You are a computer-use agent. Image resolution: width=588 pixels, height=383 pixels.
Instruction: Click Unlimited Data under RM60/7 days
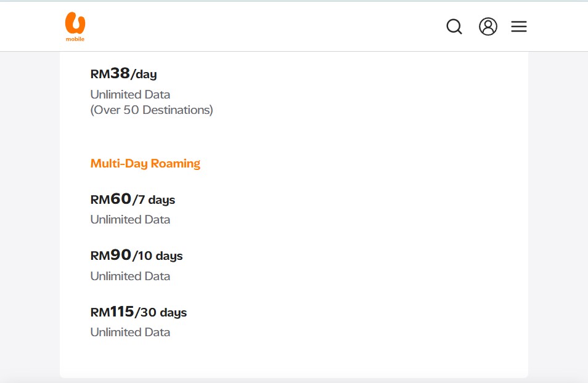point(130,219)
